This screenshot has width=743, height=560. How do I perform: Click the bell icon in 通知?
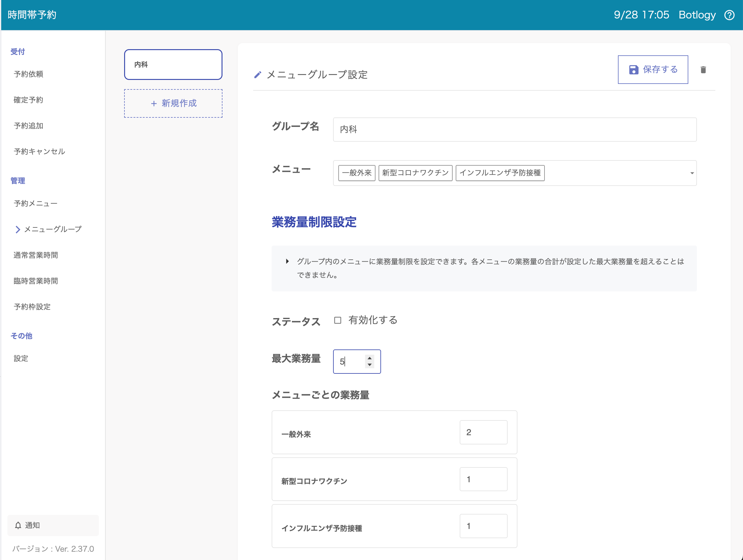point(18,525)
